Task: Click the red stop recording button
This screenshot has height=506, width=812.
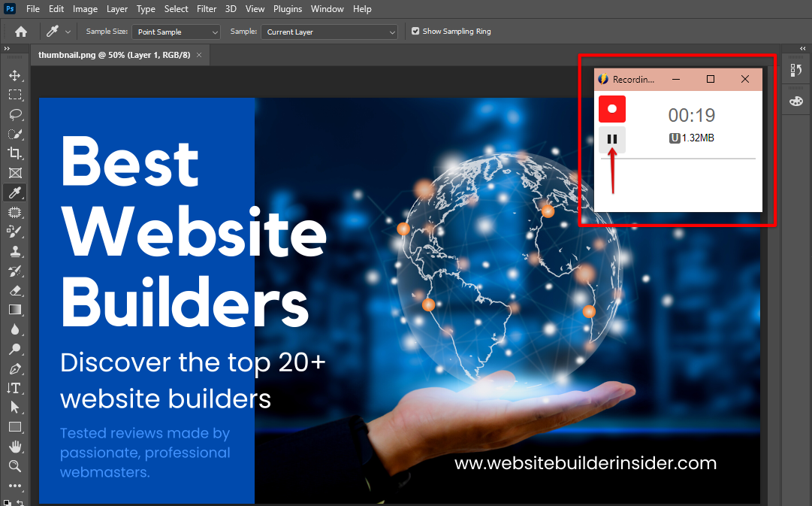Action: (612, 109)
